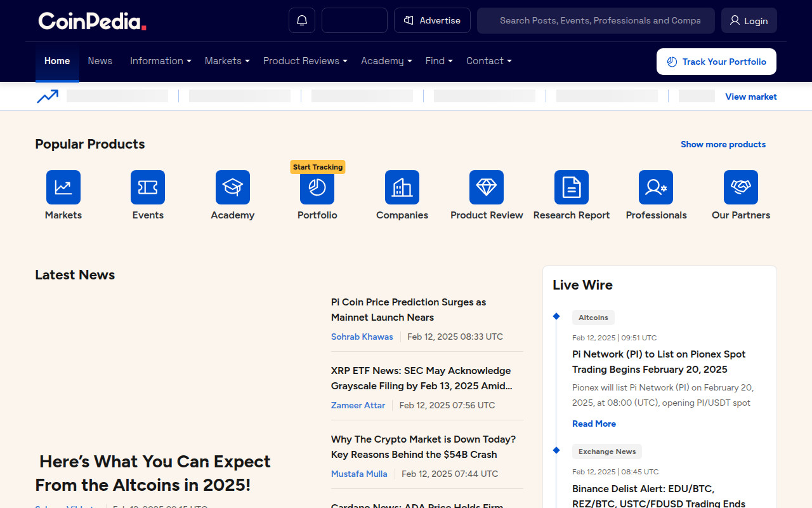Click Read More under Pionex story
The image size is (812, 508).
[594, 424]
